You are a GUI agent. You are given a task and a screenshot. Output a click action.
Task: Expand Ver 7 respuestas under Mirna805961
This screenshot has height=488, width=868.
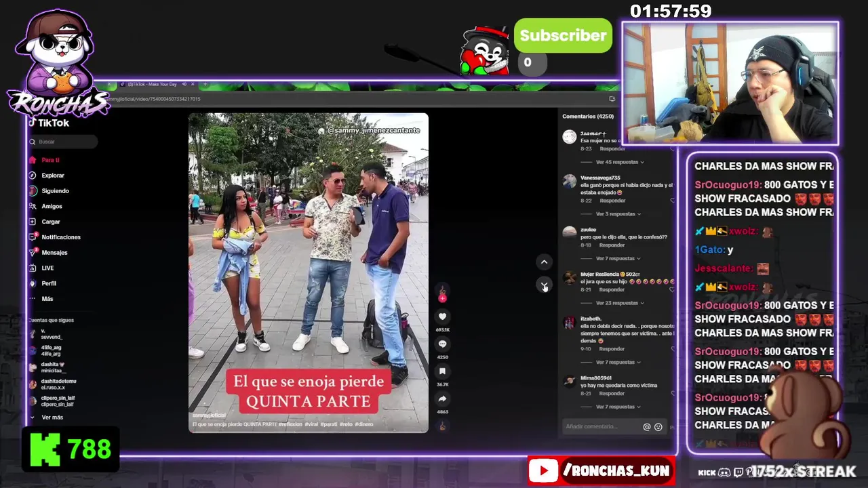618,407
